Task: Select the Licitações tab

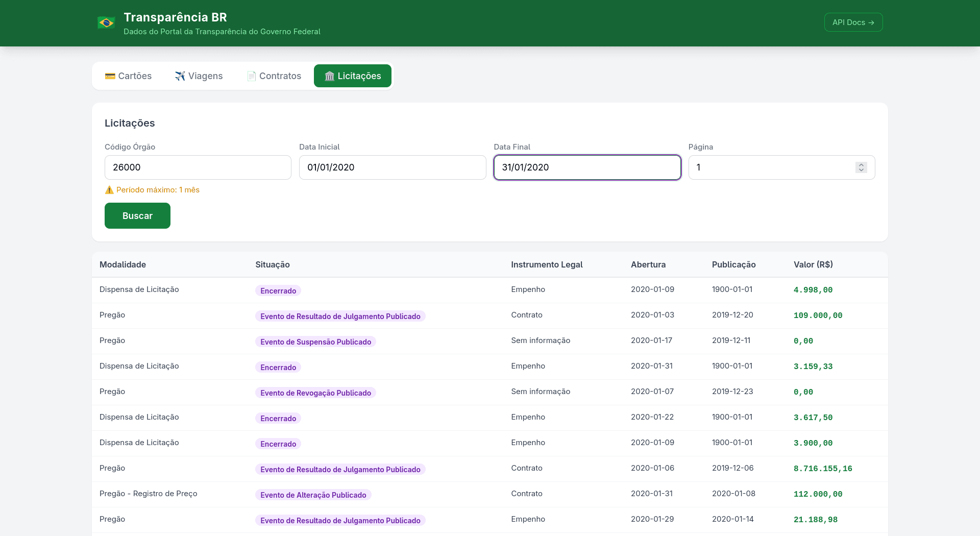Action: tap(353, 76)
